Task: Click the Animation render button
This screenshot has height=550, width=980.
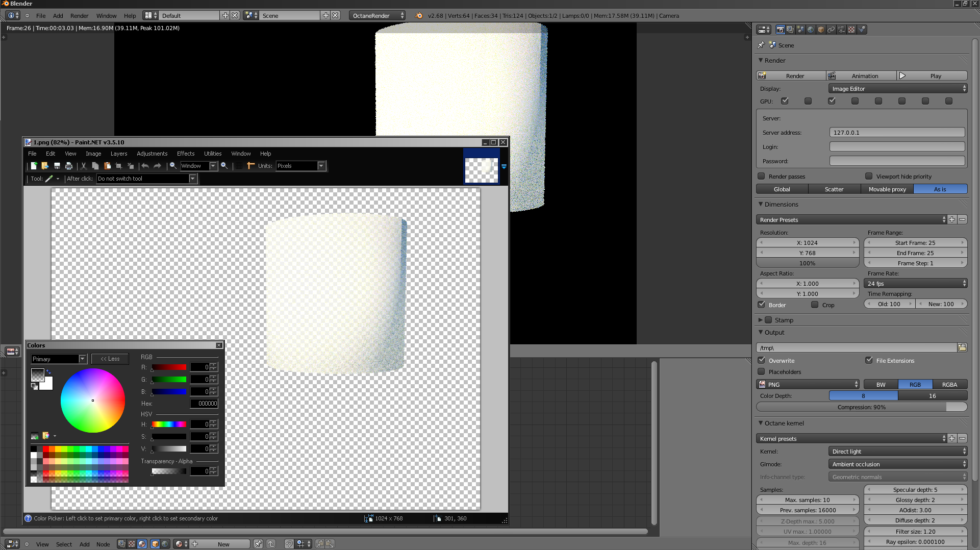Action: [x=861, y=76]
